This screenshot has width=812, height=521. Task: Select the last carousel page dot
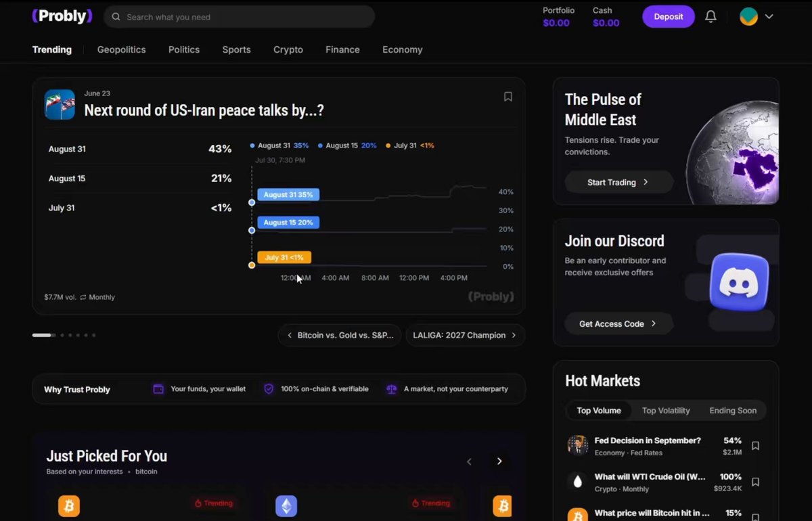[94, 335]
